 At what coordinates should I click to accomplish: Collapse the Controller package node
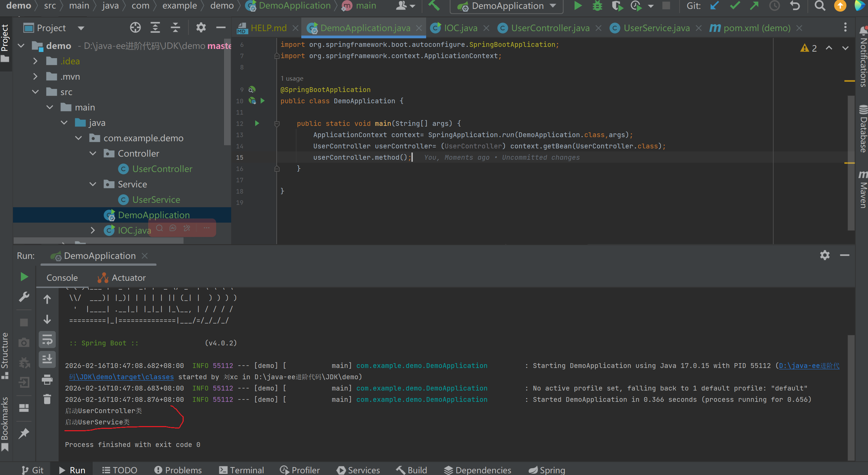tap(93, 154)
